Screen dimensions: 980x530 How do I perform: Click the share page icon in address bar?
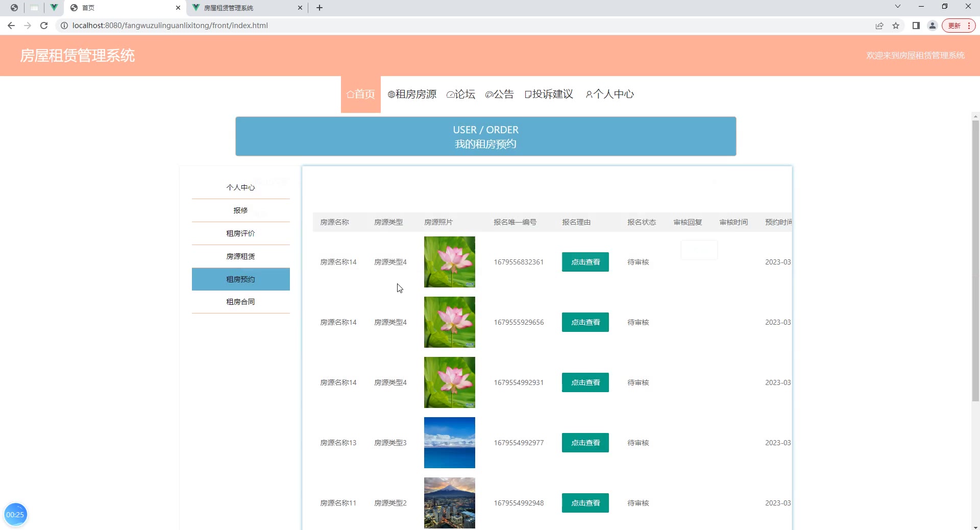pyautogui.click(x=879, y=26)
